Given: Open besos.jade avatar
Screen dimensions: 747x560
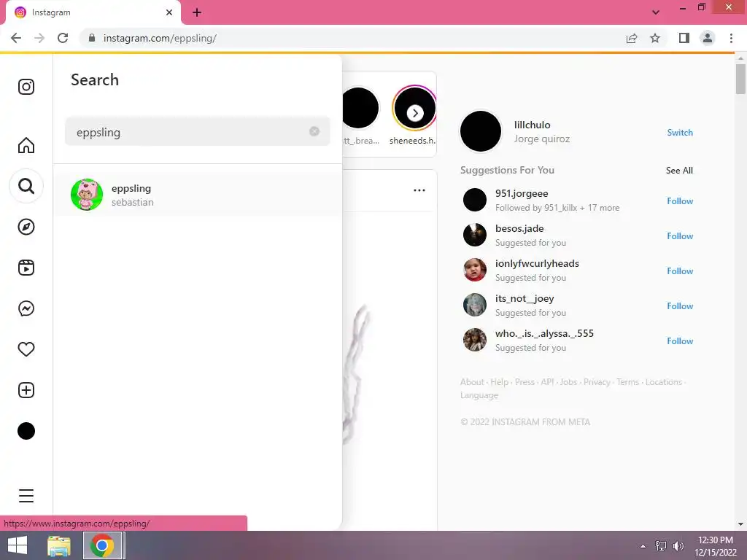Looking at the screenshot, I should tap(475, 235).
